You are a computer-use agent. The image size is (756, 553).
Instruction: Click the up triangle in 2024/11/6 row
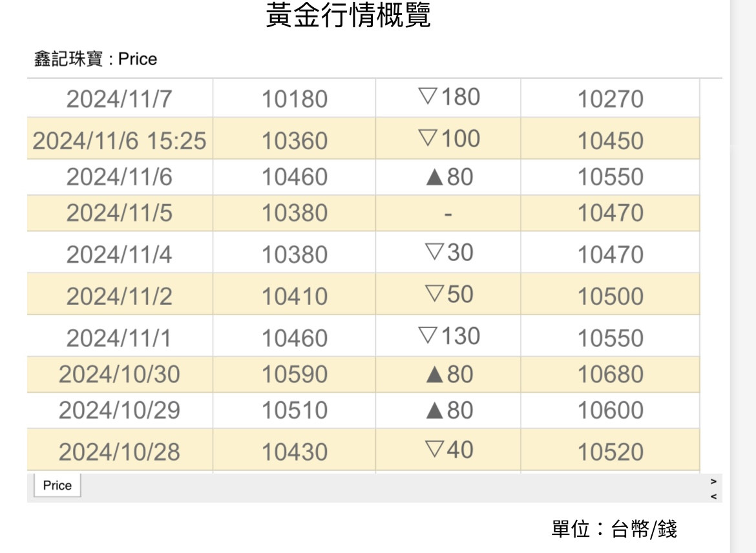(x=434, y=178)
